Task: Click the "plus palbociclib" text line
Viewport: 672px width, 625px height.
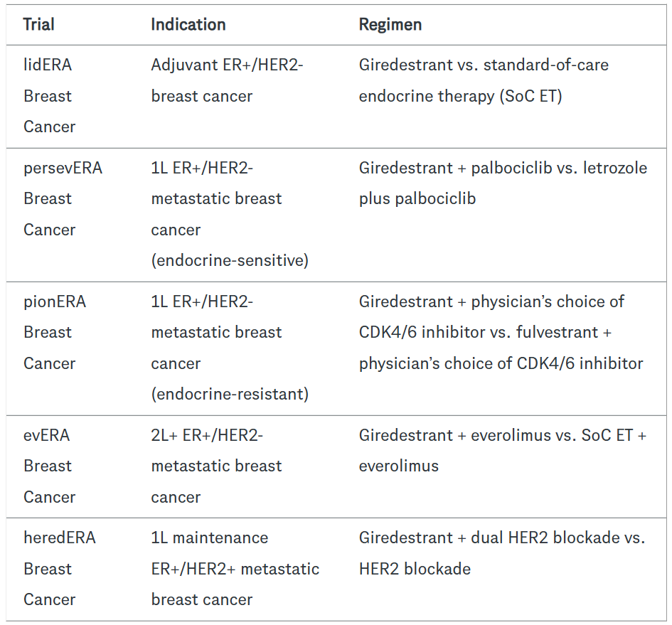Action: pos(417,199)
